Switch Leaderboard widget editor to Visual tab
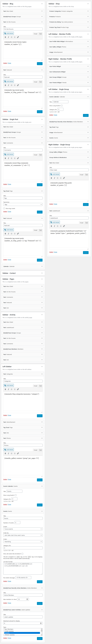The width and height of the screenshot is (92, 644). (x=82, y=223)
